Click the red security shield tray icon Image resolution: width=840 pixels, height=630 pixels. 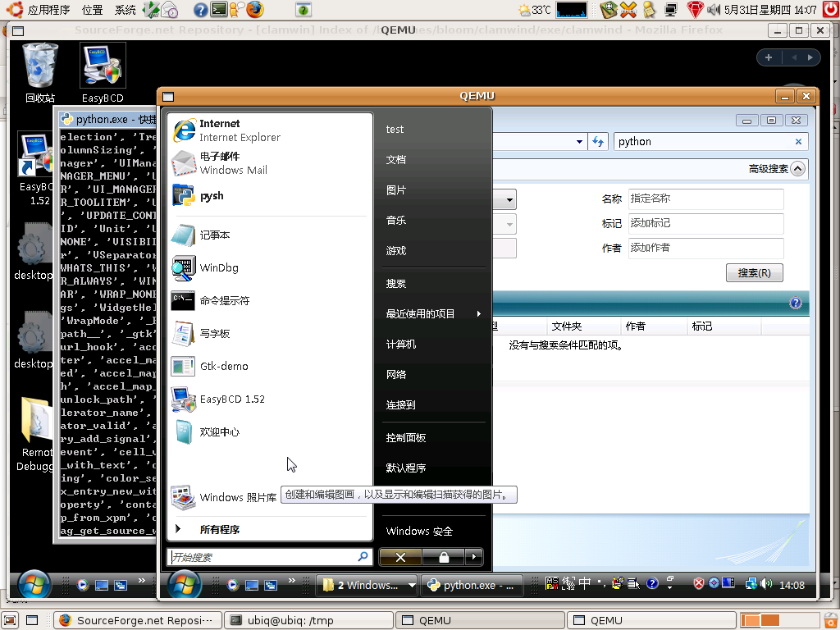(699, 583)
